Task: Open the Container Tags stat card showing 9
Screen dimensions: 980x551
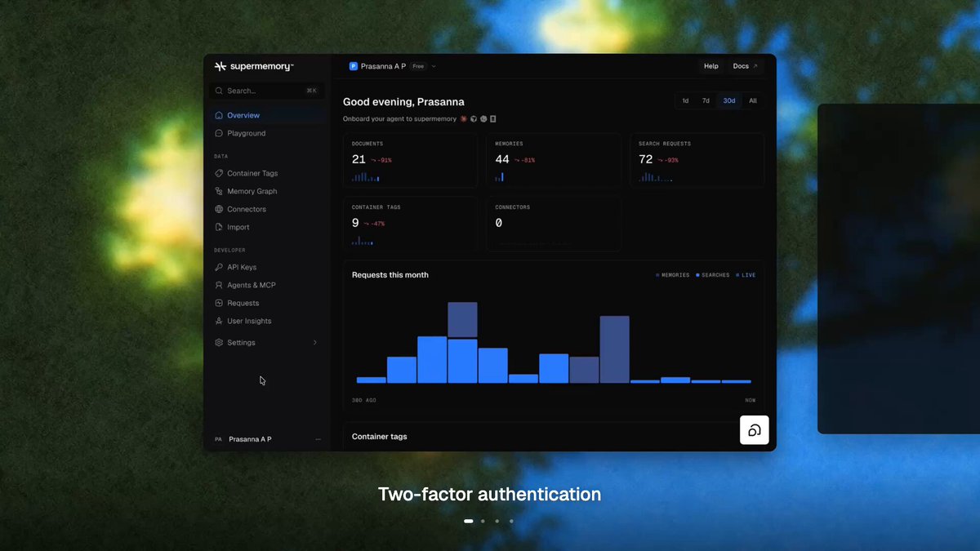Action: (410, 224)
